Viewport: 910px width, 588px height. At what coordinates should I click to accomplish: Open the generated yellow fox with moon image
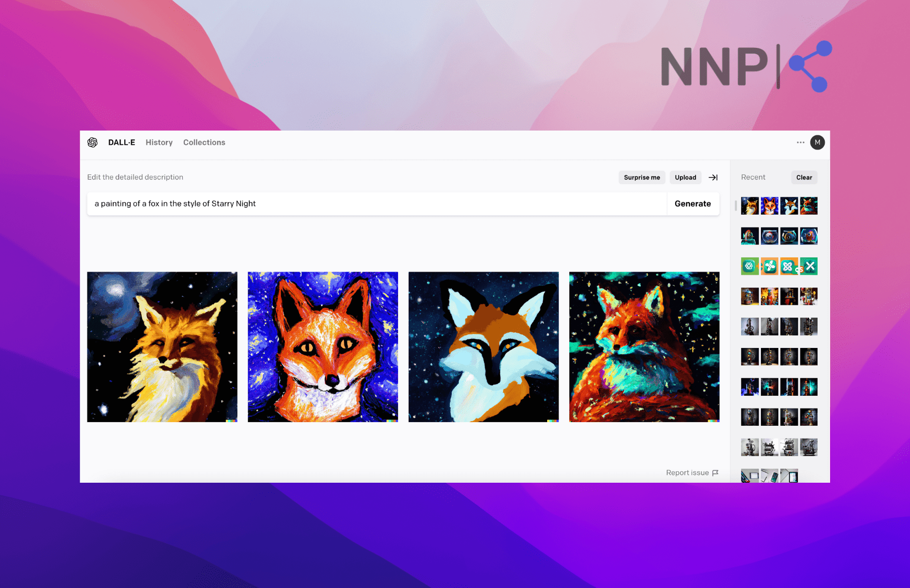[162, 347]
